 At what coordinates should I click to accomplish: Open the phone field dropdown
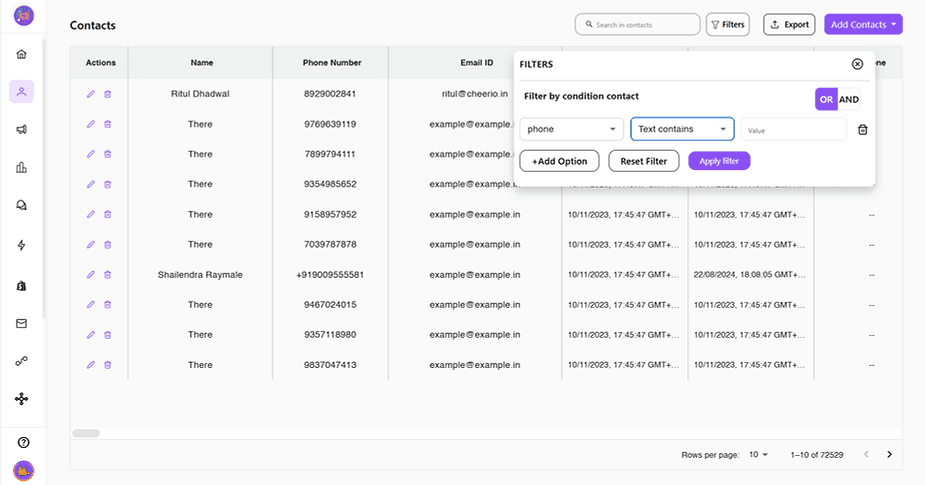pyautogui.click(x=571, y=129)
